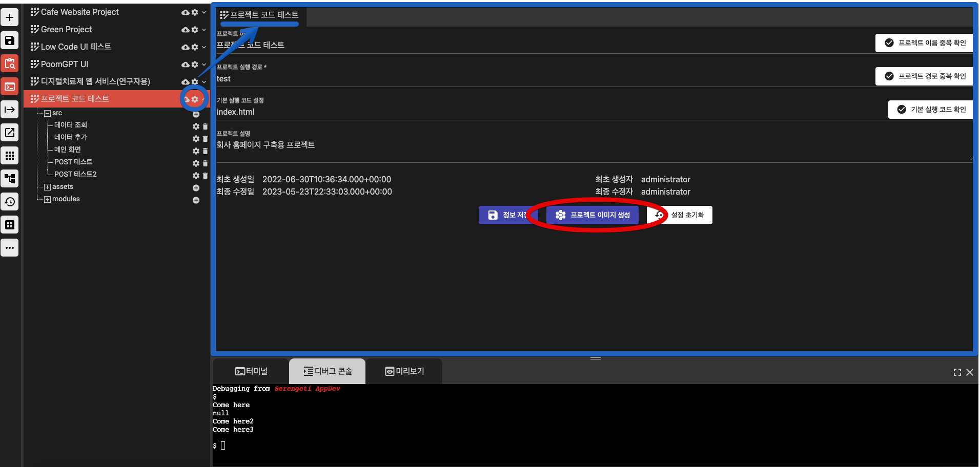The height and width of the screenshot is (467, 980).
Task: Click 프로젝트 경로 중복 확인 check button
Action: (924, 76)
